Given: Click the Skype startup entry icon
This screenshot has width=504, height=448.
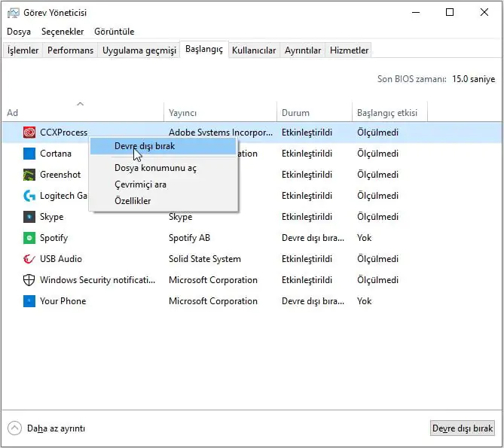Looking at the screenshot, I should tap(29, 217).
